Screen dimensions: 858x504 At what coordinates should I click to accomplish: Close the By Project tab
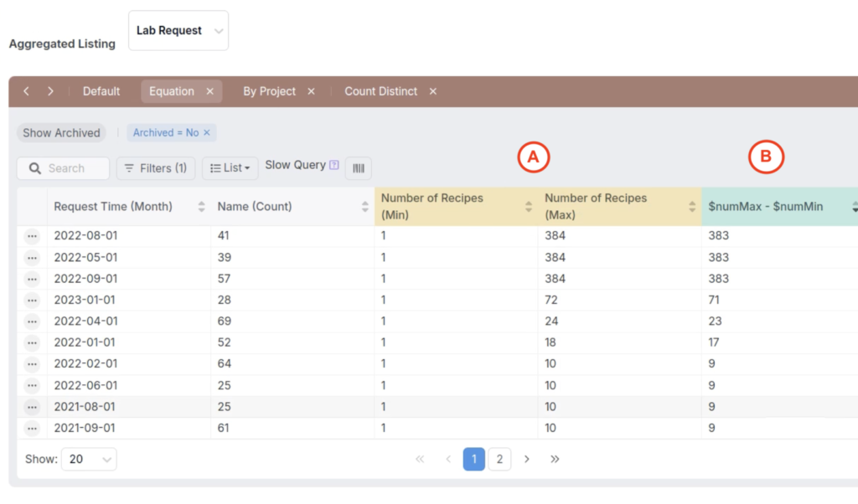point(312,91)
